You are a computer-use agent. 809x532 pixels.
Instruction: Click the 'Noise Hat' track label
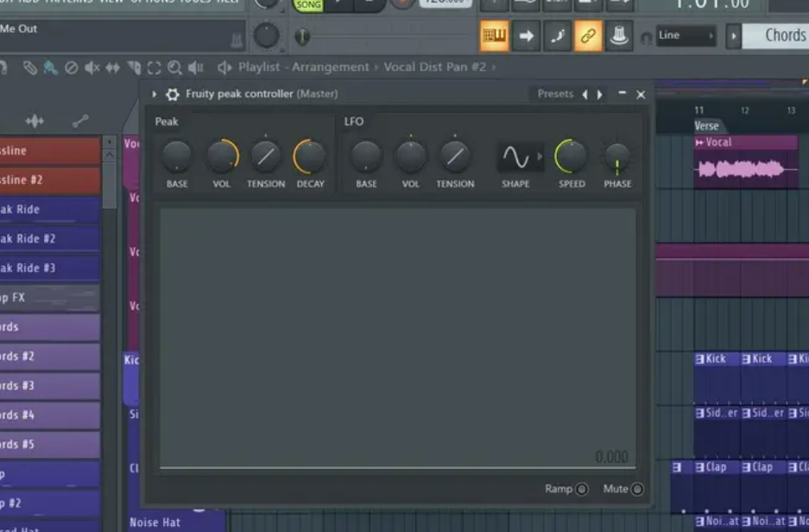[155, 522]
